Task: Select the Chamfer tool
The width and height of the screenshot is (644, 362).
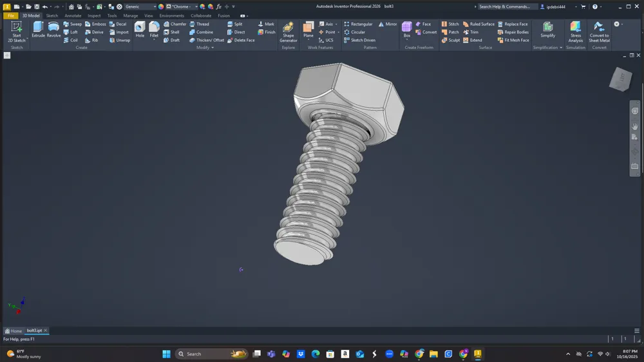Action: [175, 24]
